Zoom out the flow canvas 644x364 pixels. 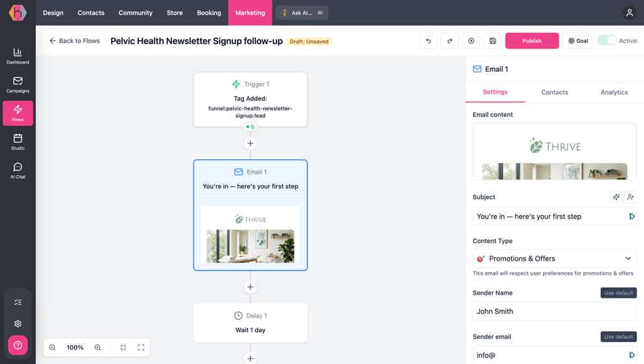tap(53, 348)
